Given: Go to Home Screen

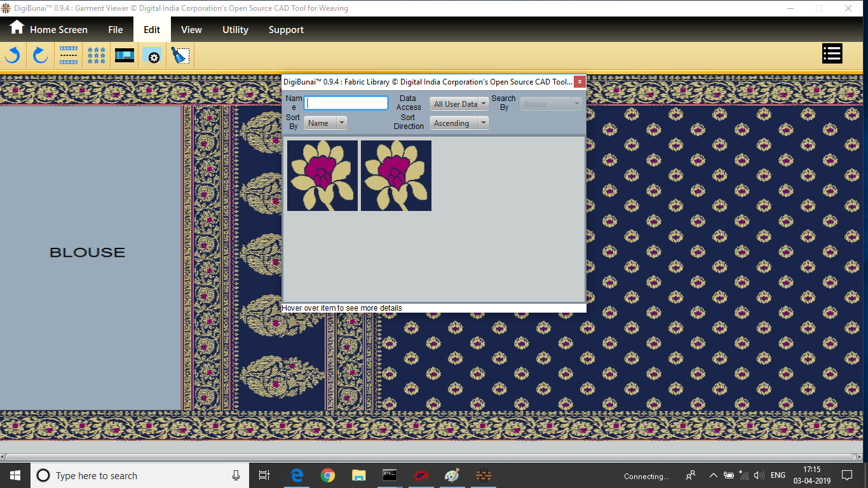Looking at the screenshot, I should coord(49,30).
